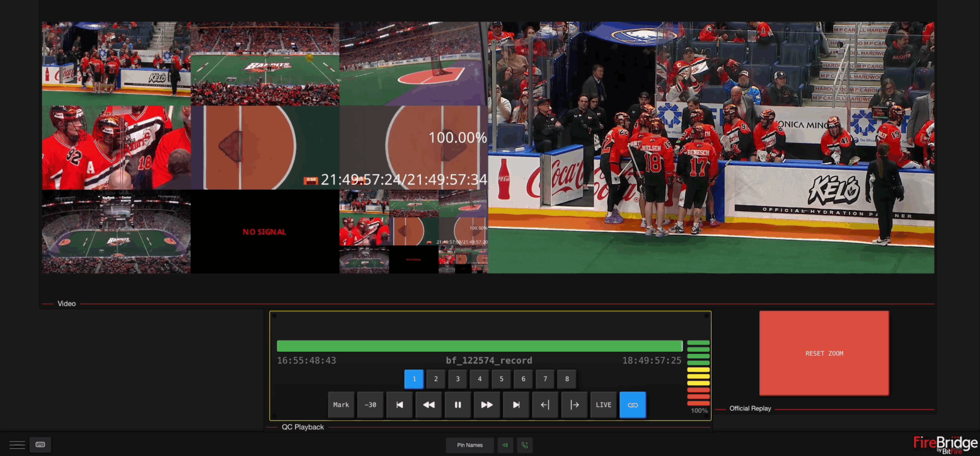Screen dimensions: 980x456
Task: Skip to the start with previous-track icon
Action: (399, 405)
